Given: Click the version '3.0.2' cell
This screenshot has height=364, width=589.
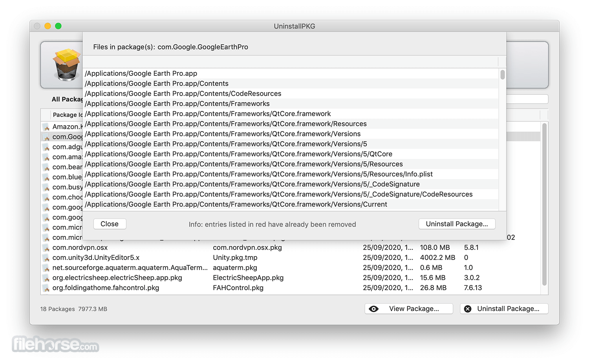Looking at the screenshot, I should [472, 278].
